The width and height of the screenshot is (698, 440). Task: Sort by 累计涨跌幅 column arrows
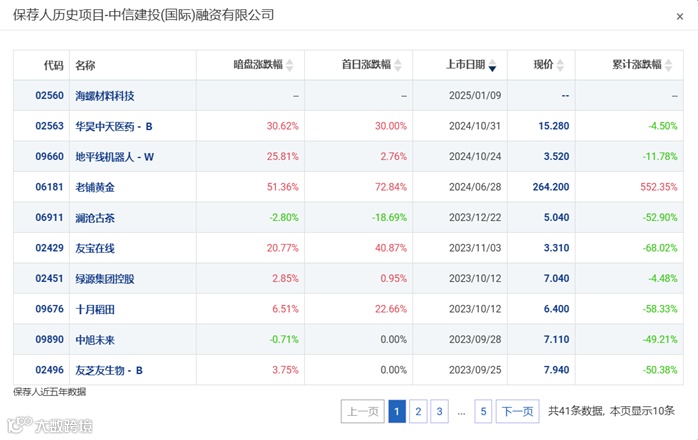668,65
